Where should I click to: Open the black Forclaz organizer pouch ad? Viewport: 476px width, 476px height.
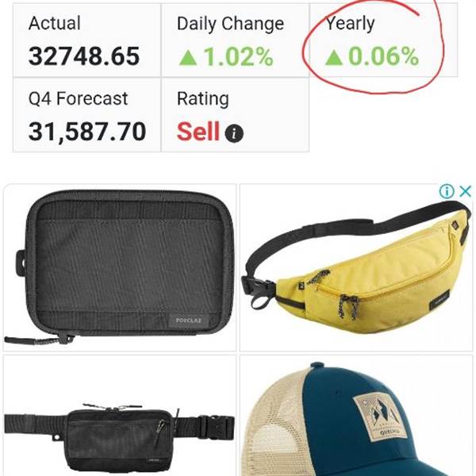tap(120, 267)
